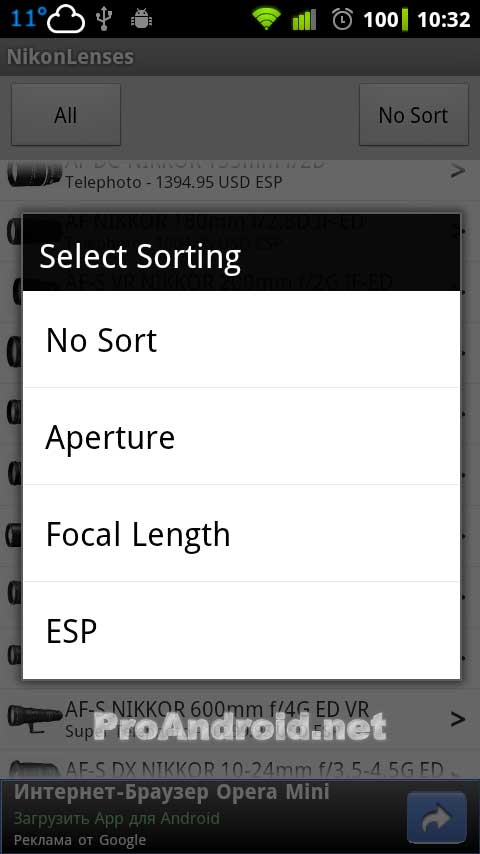This screenshot has width=480, height=854.
Task: Tap the Wi-Fi signal icon
Action: click(x=266, y=20)
